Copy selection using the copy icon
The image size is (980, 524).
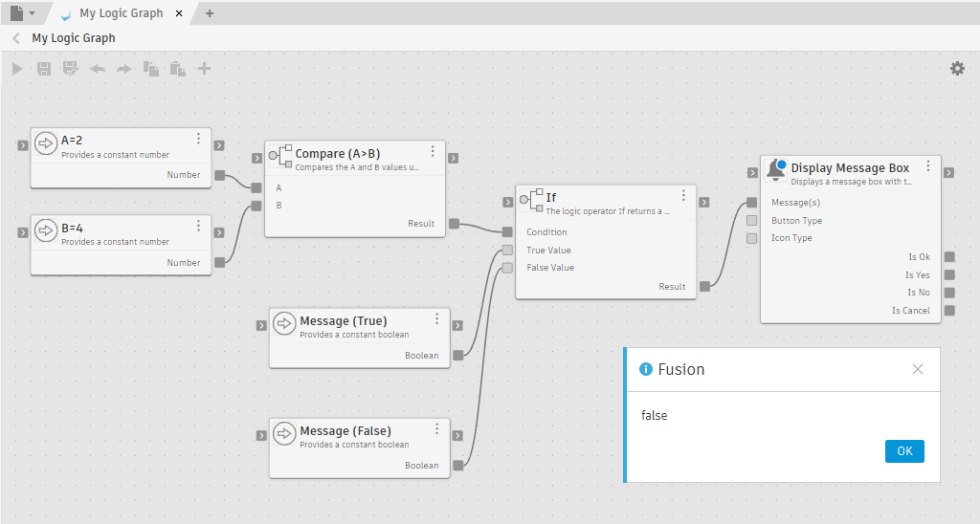(x=150, y=69)
